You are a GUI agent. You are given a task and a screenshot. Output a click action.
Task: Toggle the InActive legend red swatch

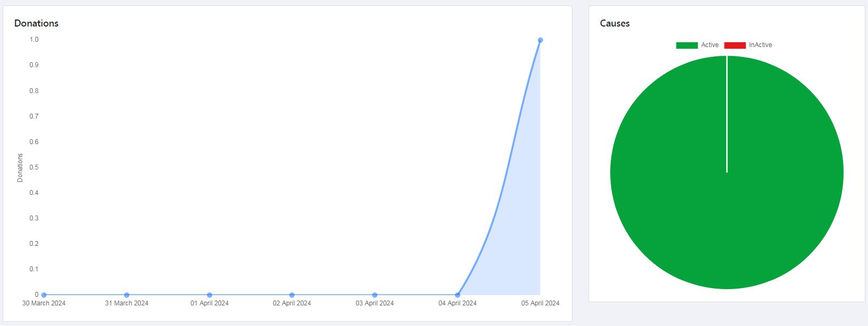click(735, 45)
